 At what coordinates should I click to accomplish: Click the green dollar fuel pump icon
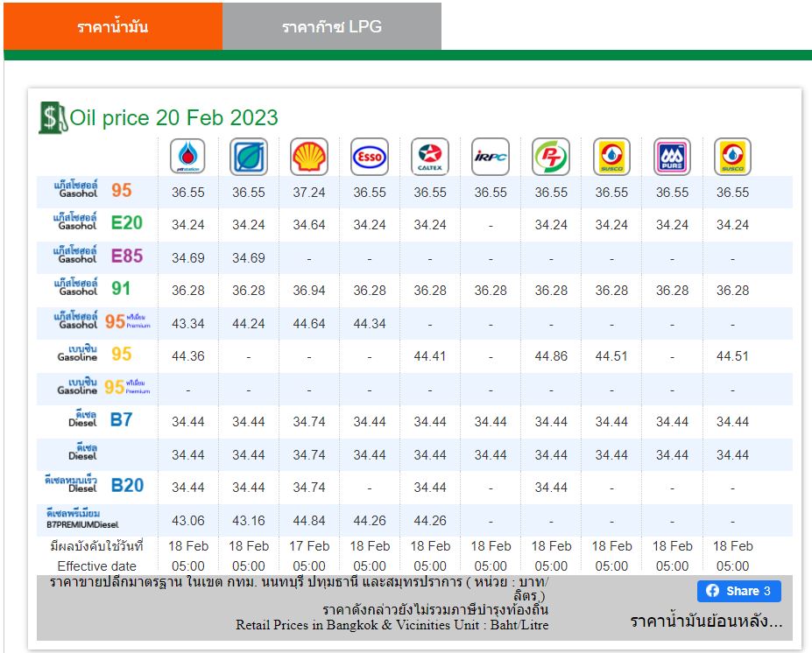[x=53, y=118]
